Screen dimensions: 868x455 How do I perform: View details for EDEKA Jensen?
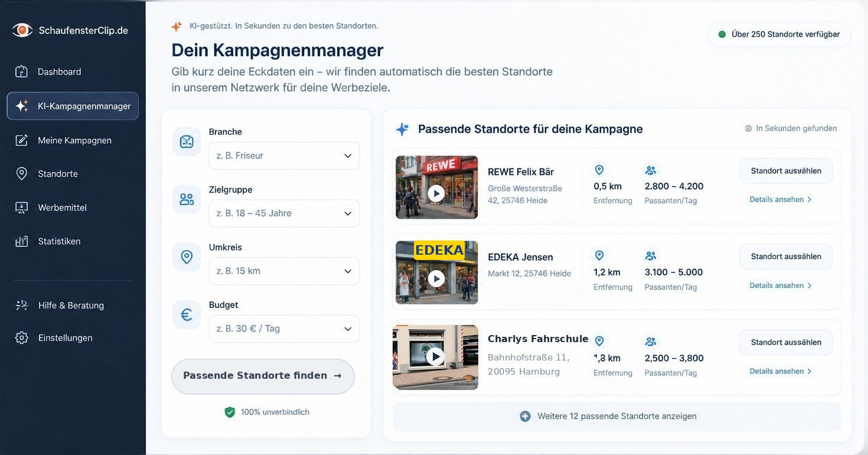781,285
